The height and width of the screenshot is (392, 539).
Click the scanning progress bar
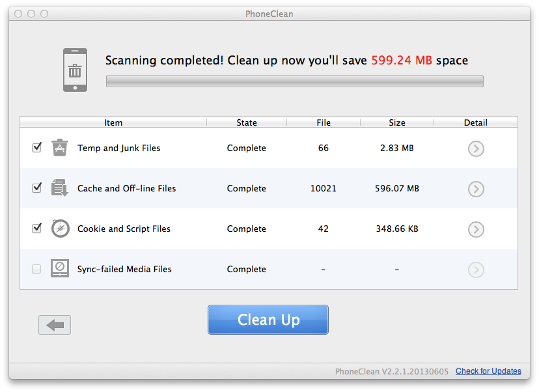click(x=295, y=81)
